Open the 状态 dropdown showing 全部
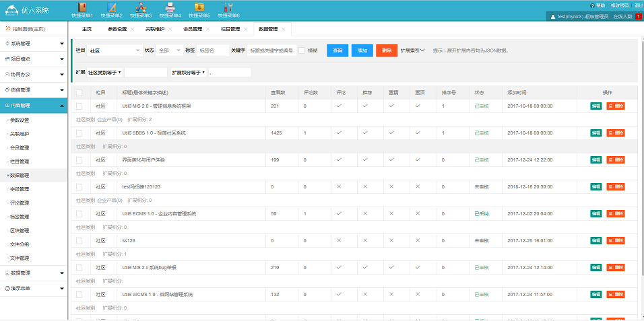 click(169, 50)
